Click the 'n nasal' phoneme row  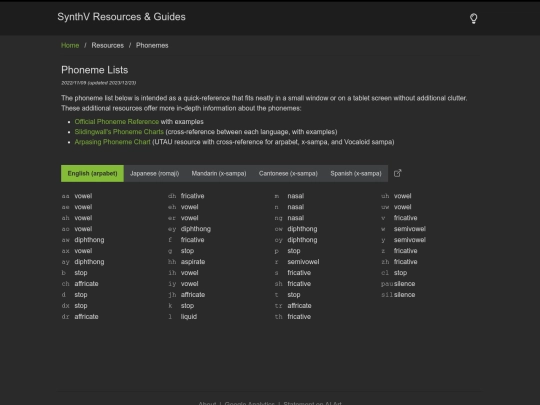(289, 207)
